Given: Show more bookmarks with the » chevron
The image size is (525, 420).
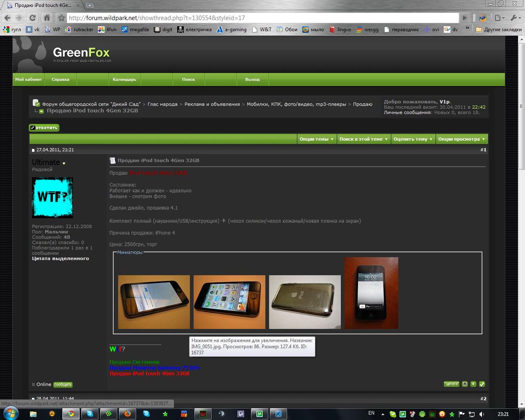Looking at the screenshot, I should pos(467,28).
